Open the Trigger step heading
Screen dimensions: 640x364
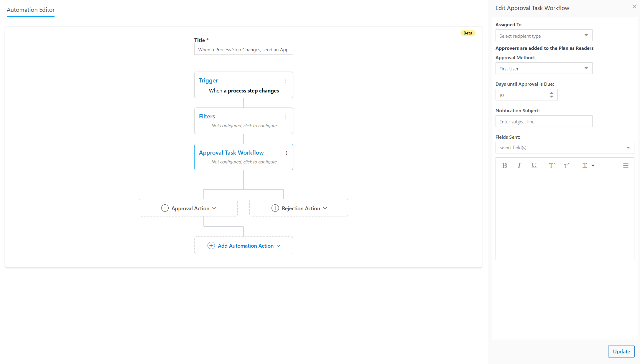[208, 80]
